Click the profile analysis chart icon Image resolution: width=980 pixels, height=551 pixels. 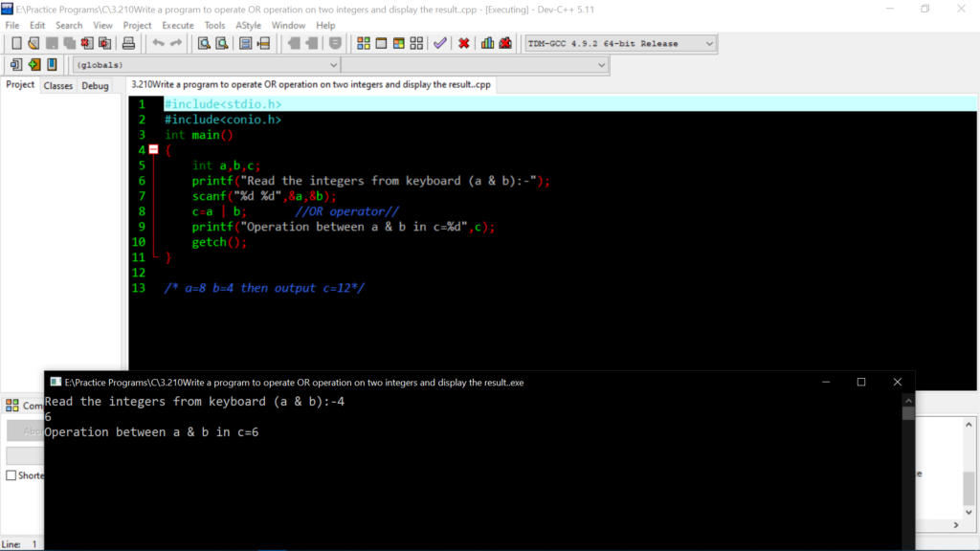(488, 43)
